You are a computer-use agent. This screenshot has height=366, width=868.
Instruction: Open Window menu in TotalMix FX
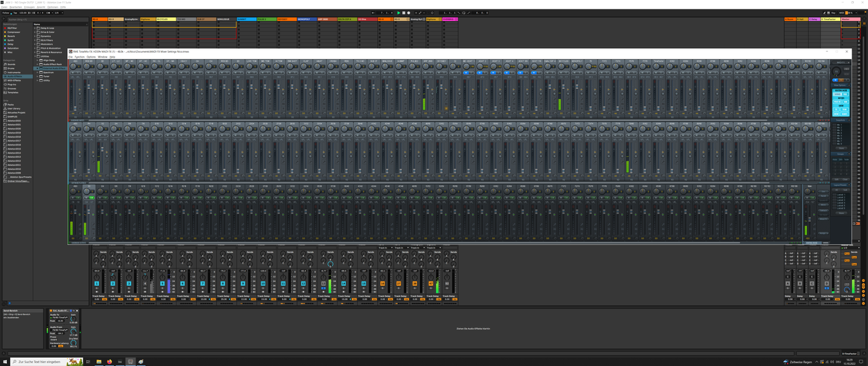coord(102,57)
